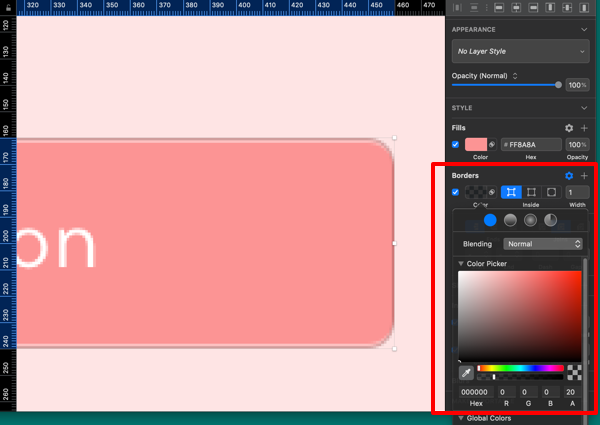Align the layer to the bottom edge

point(584,8)
